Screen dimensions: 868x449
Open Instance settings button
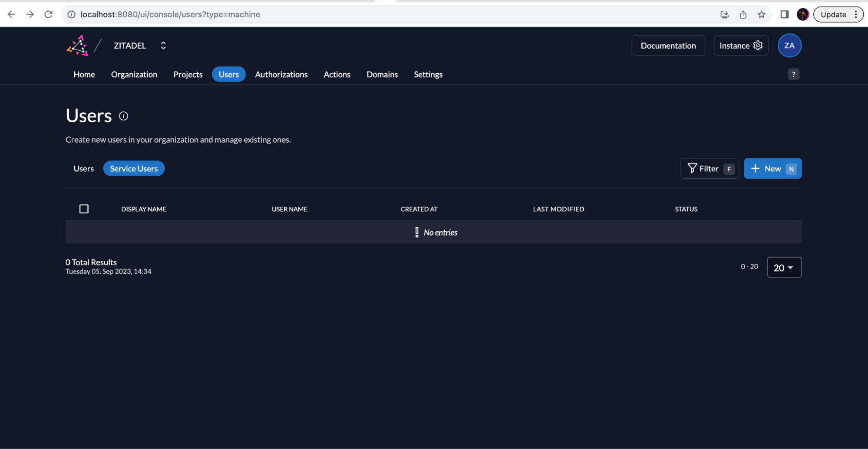[x=741, y=46]
